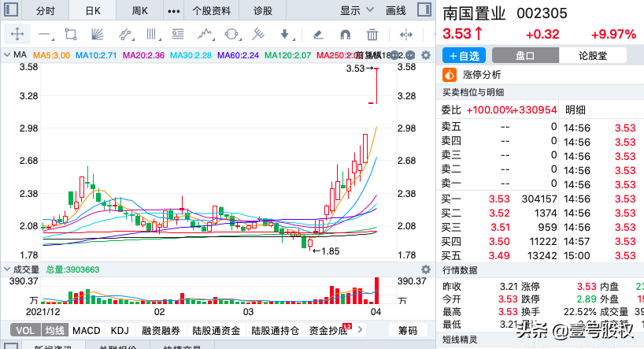The height and width of the screenshot is (349, 644).
Task: Select the 盘口 tab
Action: click(525, 55)
